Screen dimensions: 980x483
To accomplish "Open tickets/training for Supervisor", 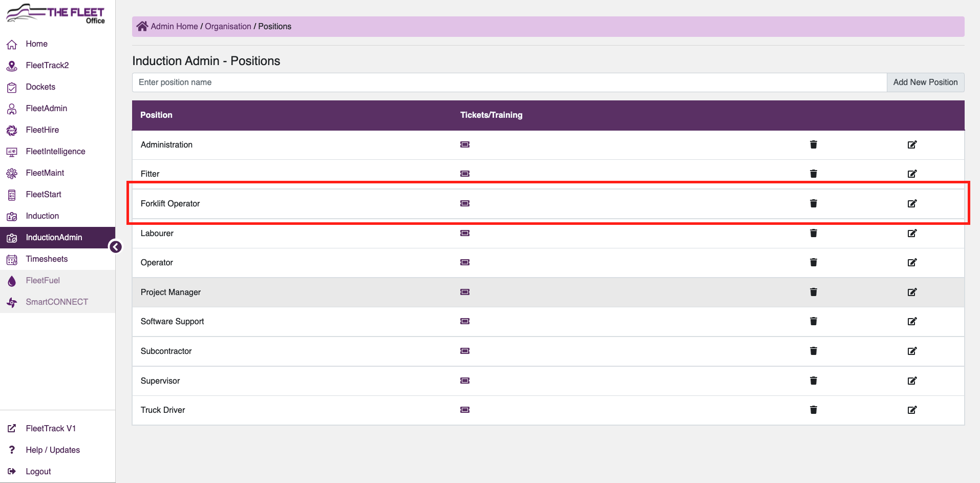I will point(464,381).
